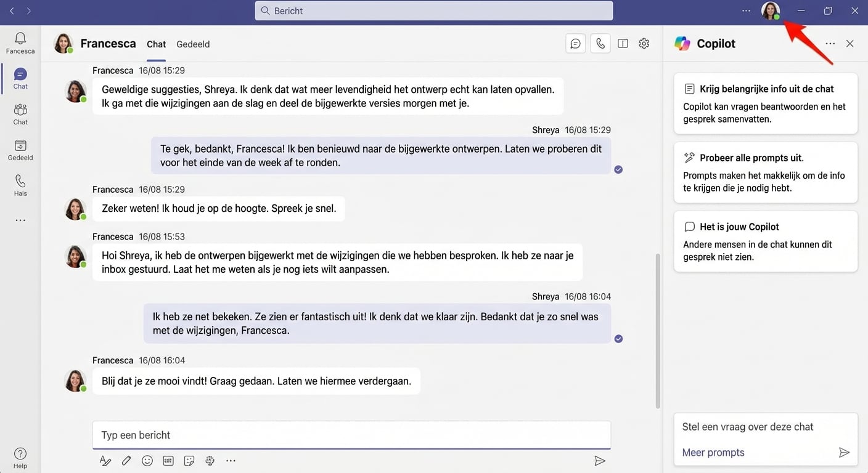868x473 pixels.
Task: Send the Copilot prompt with the arrow icon
Action: (x=845, y=452)
